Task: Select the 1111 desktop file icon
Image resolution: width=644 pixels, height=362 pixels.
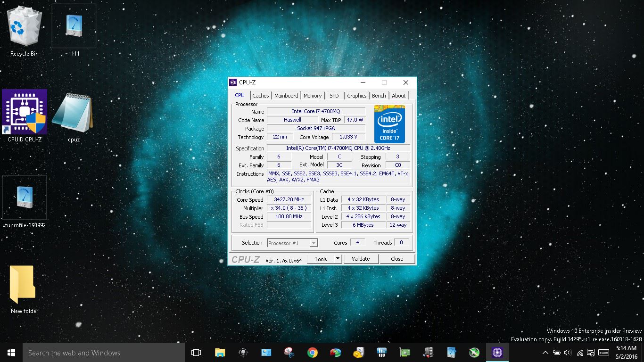Action: coord(74,31)
